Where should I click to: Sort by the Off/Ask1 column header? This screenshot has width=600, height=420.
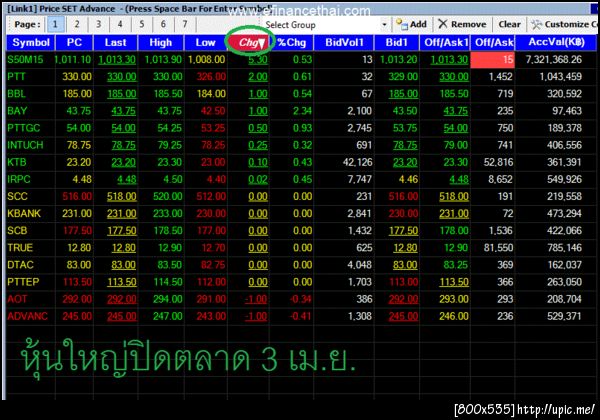coord(445,42)
